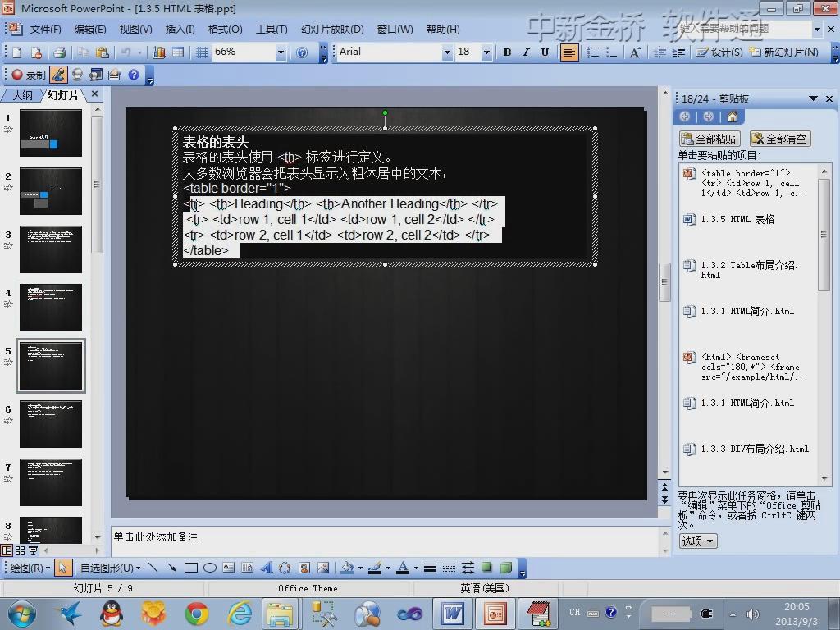Screen dimensions: 840x630
Task: Open the 选项 options dropdown
Action: click(x=698, y=541)
